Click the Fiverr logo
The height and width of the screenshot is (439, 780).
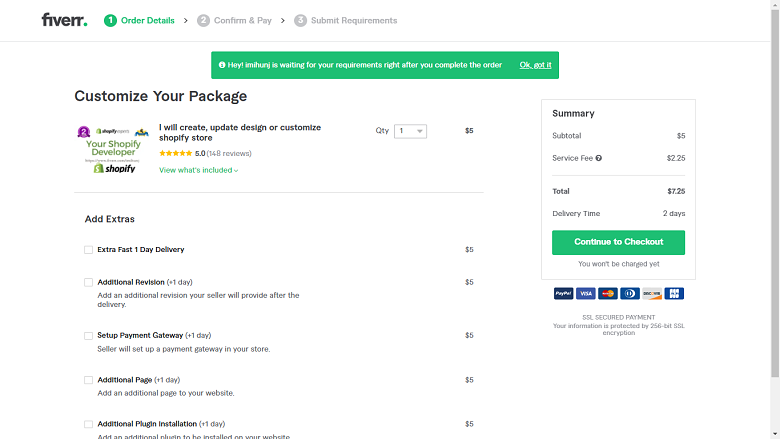tap(64, 20)
